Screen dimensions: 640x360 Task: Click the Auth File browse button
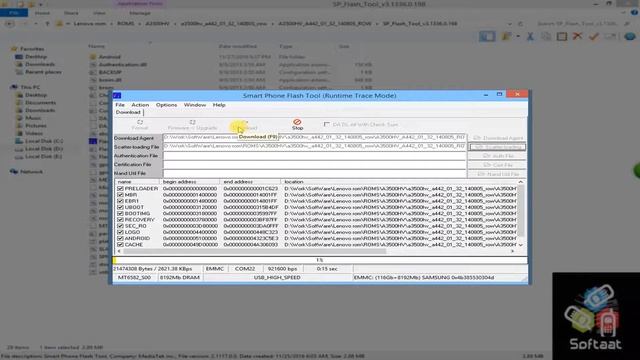pos(497,156)
